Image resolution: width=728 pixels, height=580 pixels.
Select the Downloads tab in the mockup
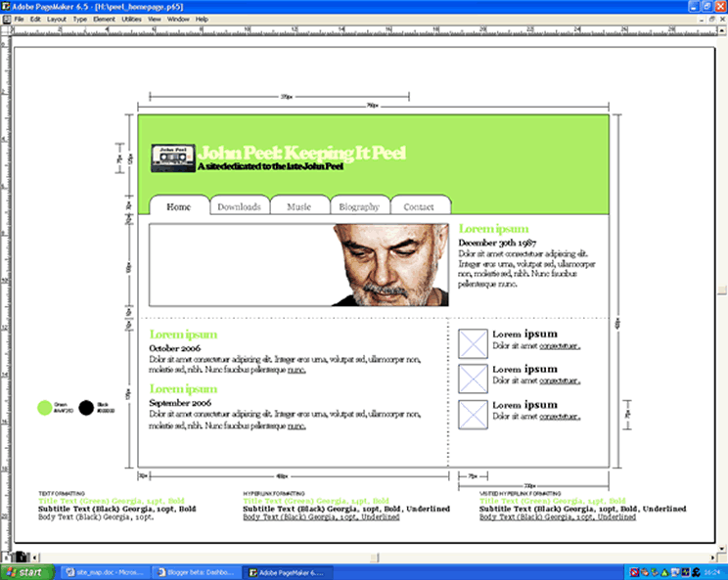[x=239, y=206]
